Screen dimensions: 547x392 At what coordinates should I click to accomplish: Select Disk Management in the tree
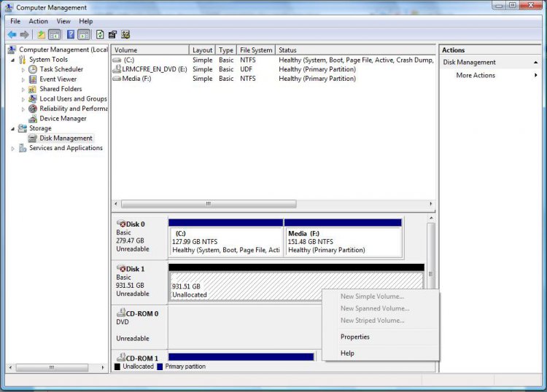pyautogui.click(x=66, y=138)
